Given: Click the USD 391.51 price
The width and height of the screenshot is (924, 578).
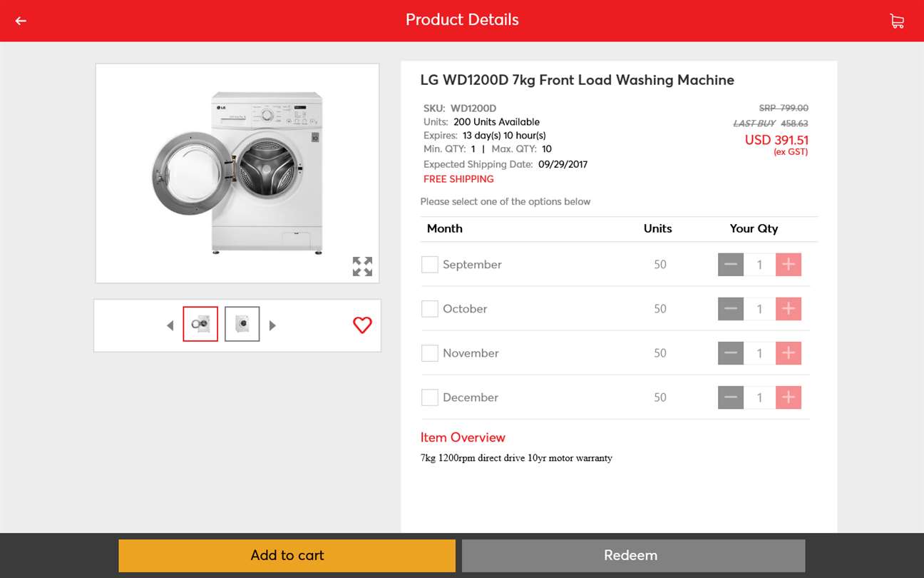Looking at the screenshot, I should [776, 140].
